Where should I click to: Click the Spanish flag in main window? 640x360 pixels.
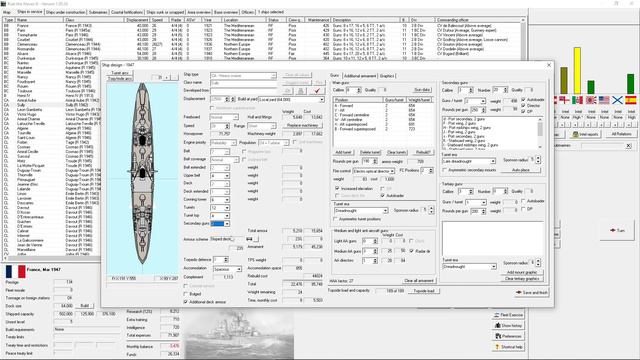631,100
